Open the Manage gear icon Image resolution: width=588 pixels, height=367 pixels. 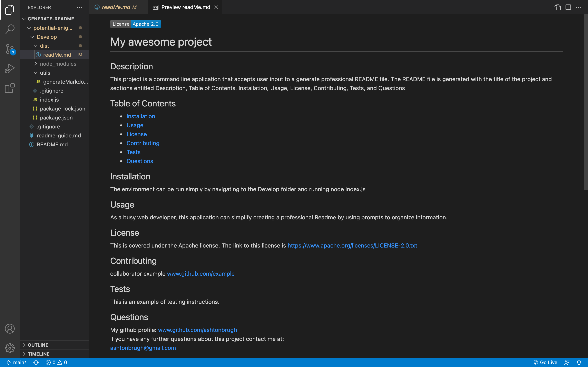[9, 348]
